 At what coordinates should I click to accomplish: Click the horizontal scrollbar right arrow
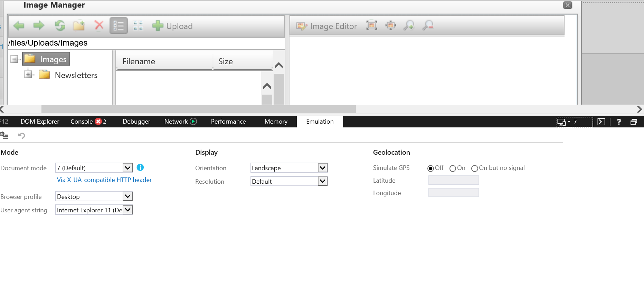coord(640,109)
